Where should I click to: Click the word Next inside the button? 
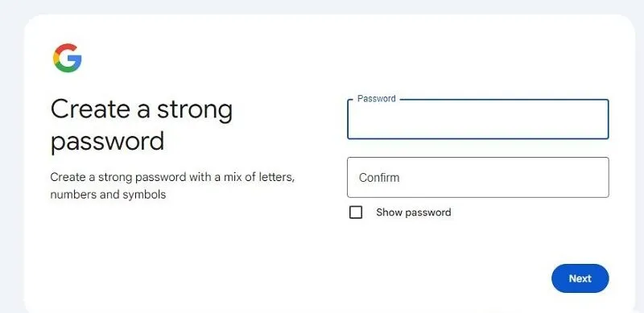580,278
